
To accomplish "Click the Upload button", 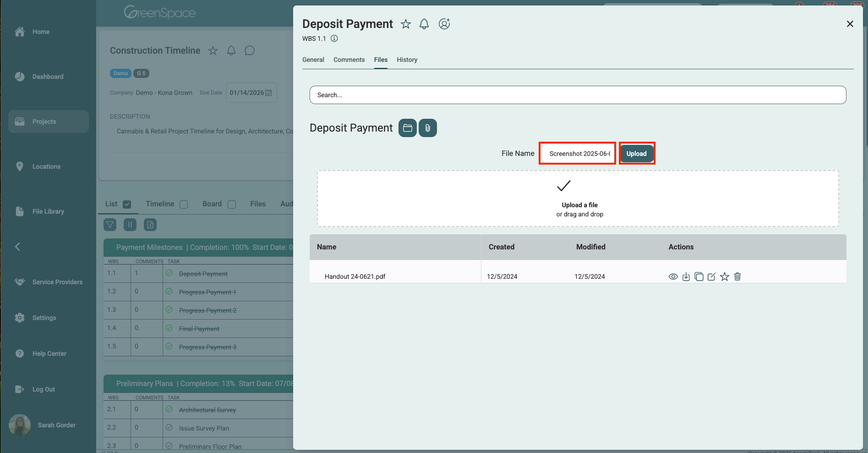I will point(637,154).
